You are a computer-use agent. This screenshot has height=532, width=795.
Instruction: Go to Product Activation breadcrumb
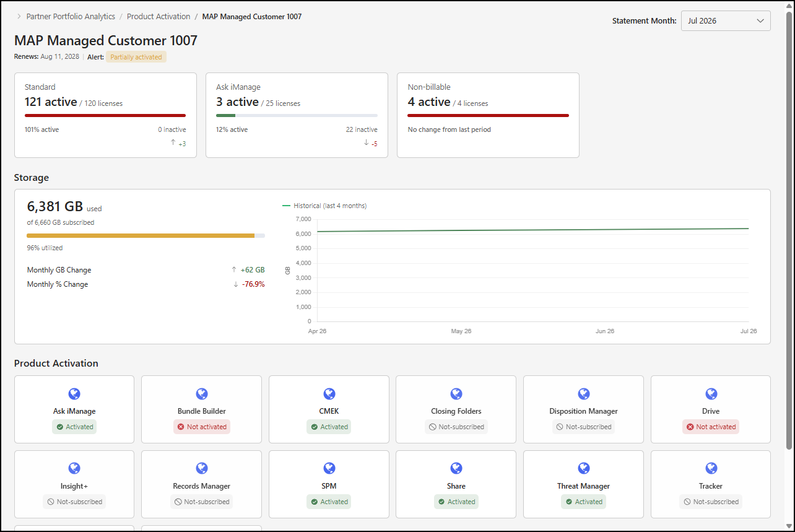click(x=159, y=17)
